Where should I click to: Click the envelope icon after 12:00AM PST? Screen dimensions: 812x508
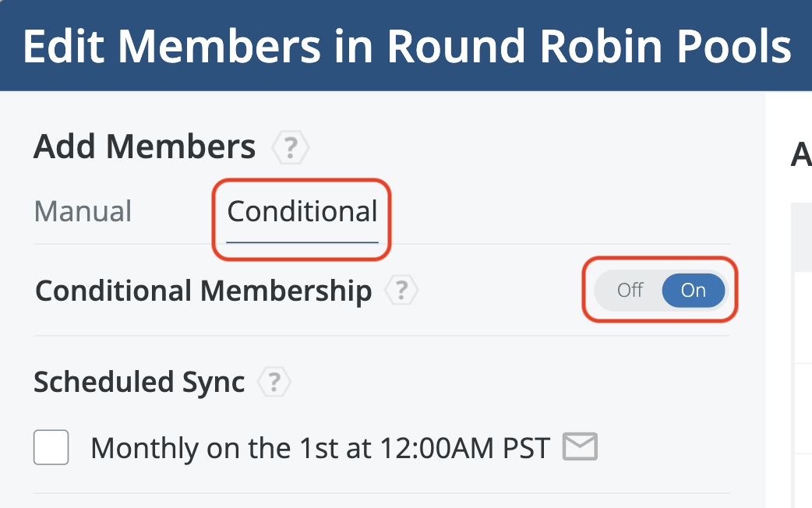(580, 447)
